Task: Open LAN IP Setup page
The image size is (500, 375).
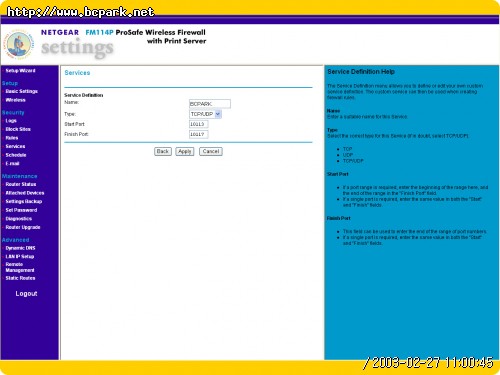Action: (x=20, y=257)
